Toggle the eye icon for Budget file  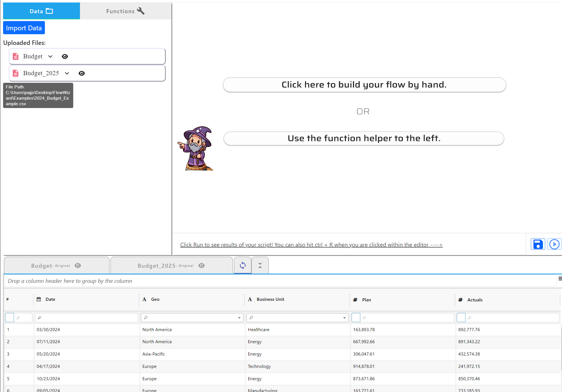(x=65, y=56)
